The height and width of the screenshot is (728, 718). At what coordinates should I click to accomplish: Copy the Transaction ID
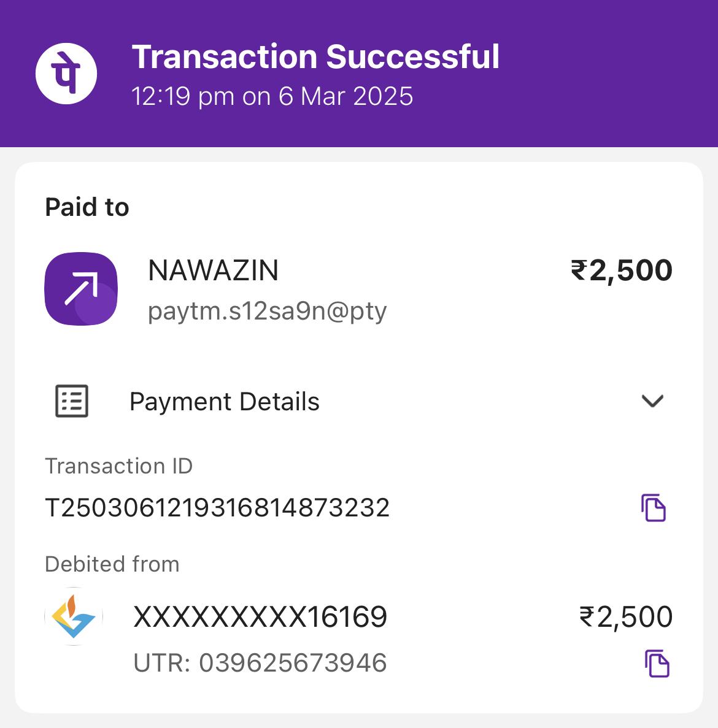tap(654, 508)
